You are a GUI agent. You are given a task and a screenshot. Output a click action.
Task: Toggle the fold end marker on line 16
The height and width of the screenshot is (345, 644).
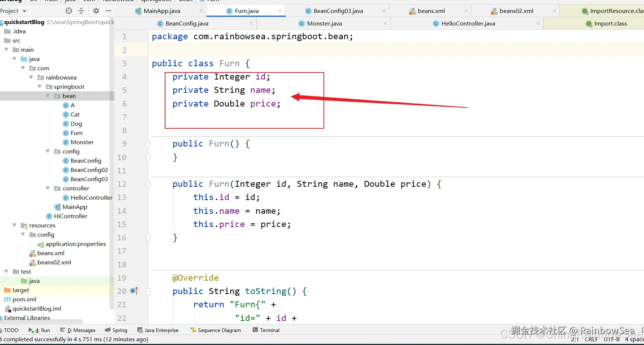point(148,237)
